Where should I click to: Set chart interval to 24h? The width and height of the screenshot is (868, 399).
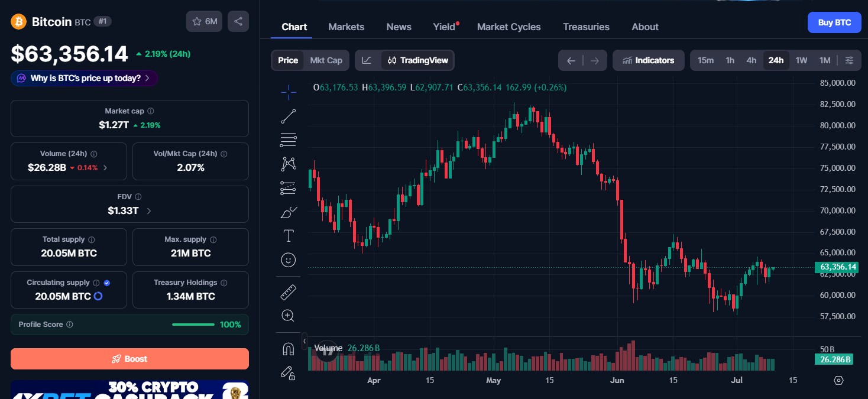click(776, 60)
